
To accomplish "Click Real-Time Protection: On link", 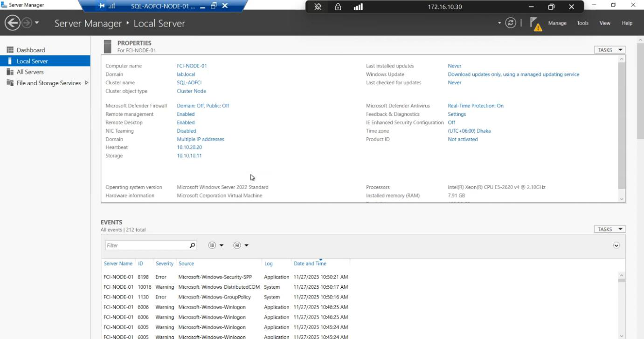I will point(476,106).
